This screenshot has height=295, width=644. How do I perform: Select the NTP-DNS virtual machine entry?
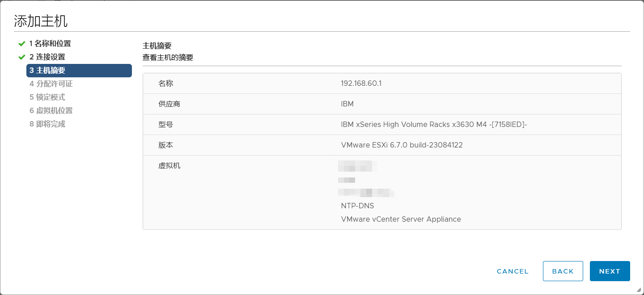pyautogui.click(x=357, y=206)
